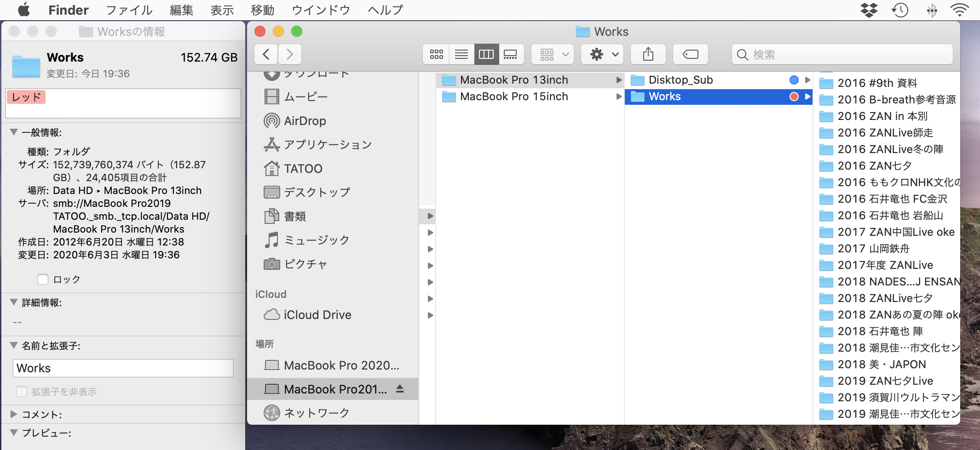Open the 2019 ZAN七夕Live folder
The width and height of the screenshot is (980, 450).
point(888,381)
